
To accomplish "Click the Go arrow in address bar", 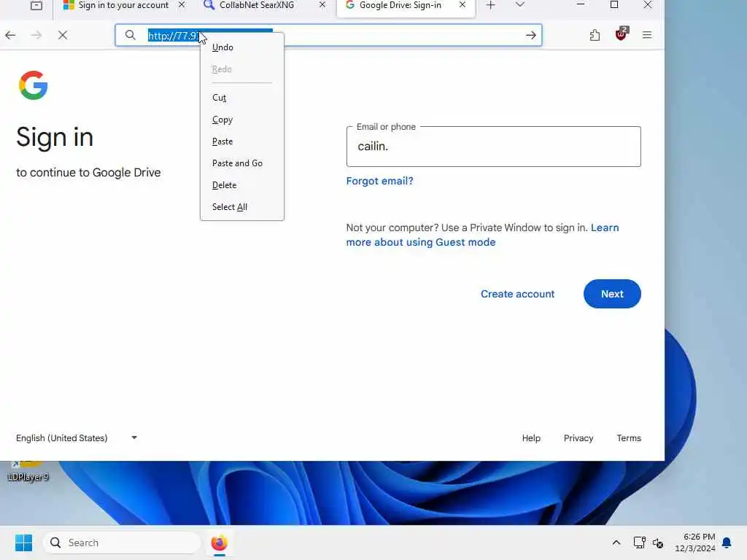I will tap(531, 35).
